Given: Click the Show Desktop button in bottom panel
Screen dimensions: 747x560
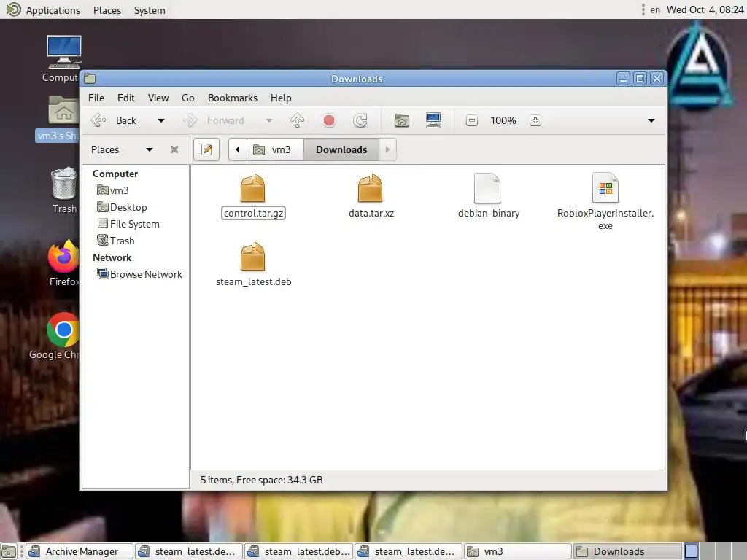Looking at the screenshot, I should 9,551.
